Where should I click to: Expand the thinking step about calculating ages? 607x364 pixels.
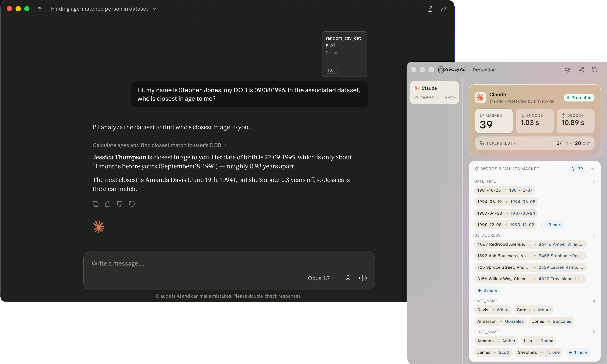pyautogui.click(x=159, y=145)
